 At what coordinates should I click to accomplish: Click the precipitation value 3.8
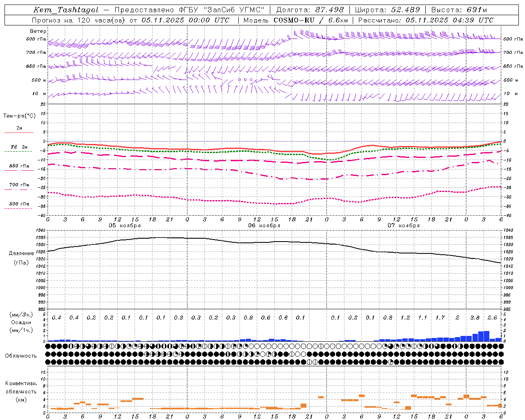(x=475, y=318)
